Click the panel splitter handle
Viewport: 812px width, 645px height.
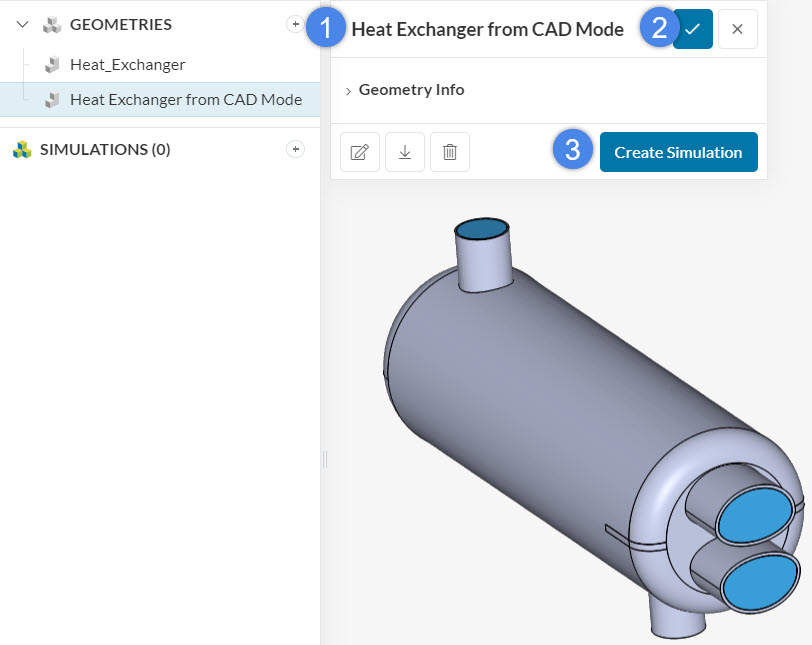[325, 458]
